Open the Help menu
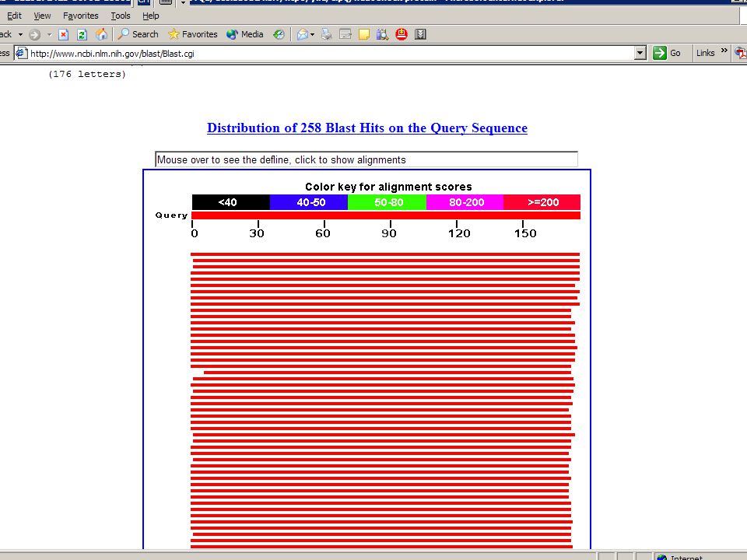This screenshot has height=560, width=747. pyautogui.click(x=150, y=16)
